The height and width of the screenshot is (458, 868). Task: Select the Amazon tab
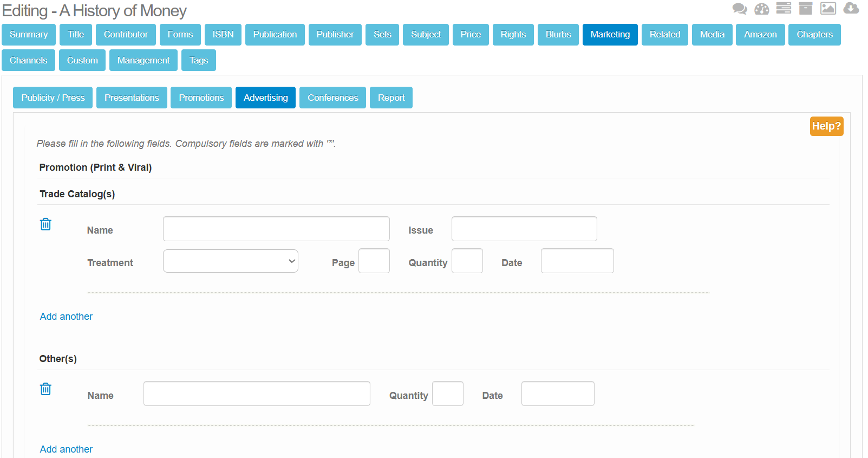(760, 35)
